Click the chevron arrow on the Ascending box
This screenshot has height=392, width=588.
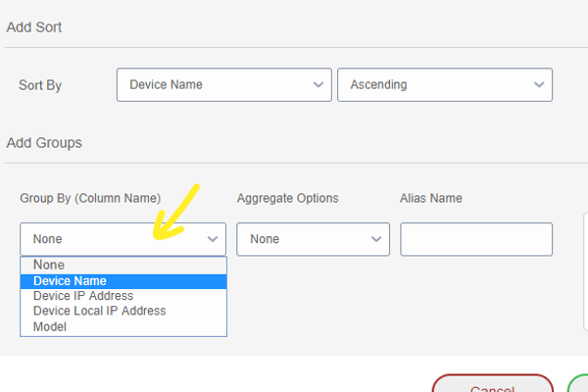[539, 85]
